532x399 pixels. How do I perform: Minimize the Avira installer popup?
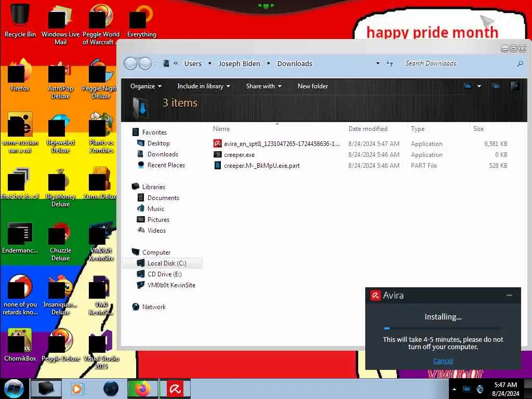[509, 295]
